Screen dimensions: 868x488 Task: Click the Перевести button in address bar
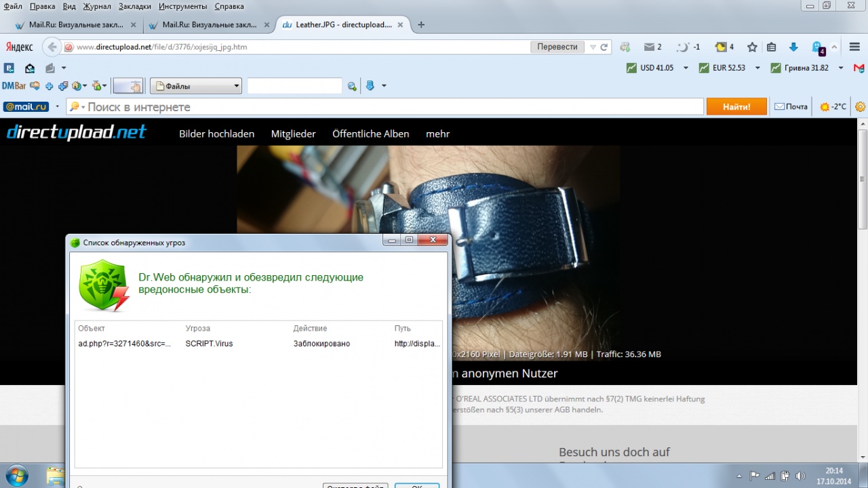coord(557,47)
